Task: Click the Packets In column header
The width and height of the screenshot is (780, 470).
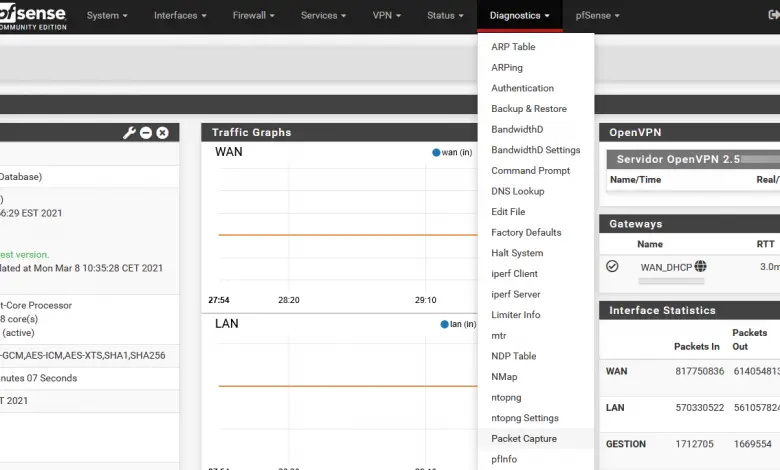Action: 696,347
